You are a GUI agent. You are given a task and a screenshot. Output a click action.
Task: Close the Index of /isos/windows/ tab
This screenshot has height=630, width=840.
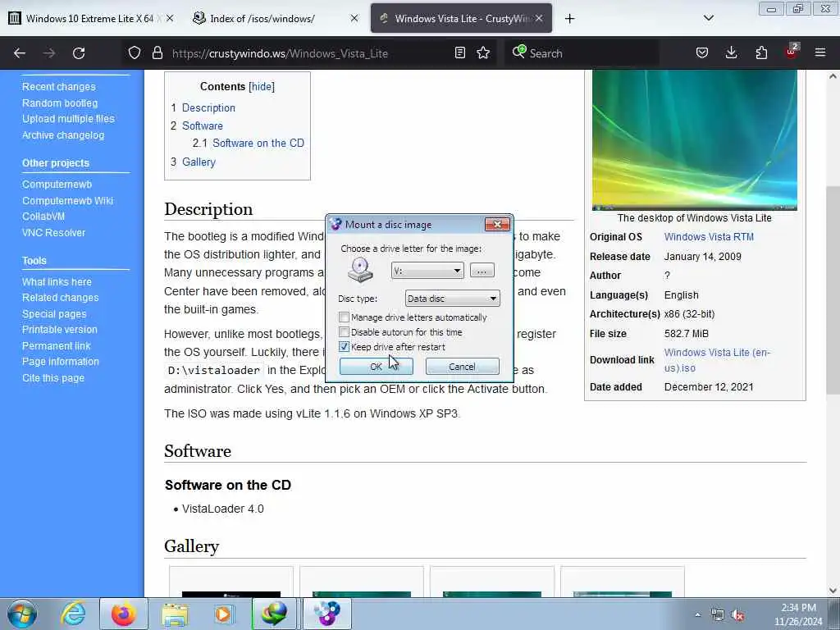[x=354, y=18]
